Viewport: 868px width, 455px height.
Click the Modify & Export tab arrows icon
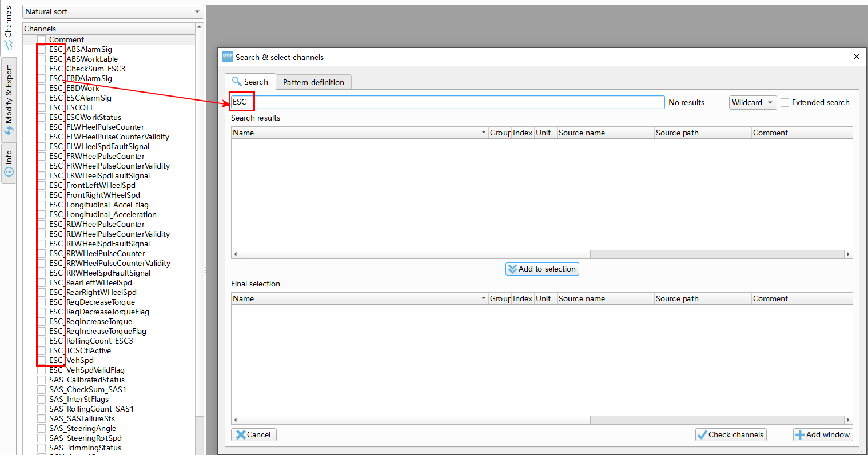(x=9, y=131)
